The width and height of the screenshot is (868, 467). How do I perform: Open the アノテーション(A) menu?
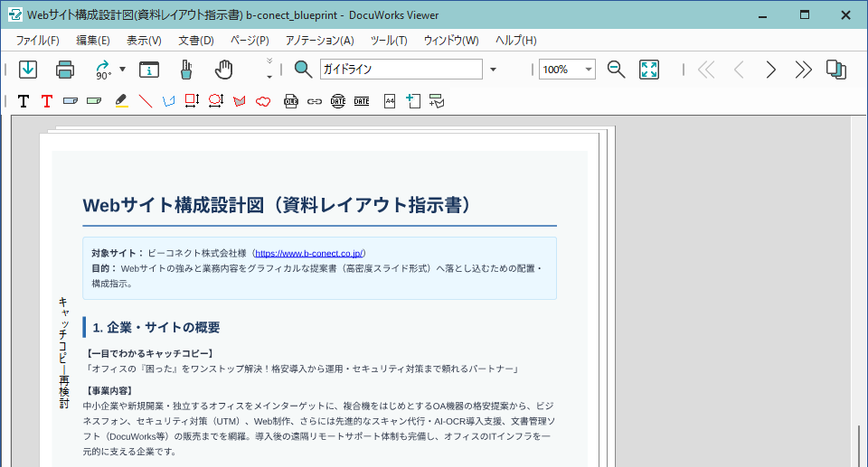[x=319, y=41]
